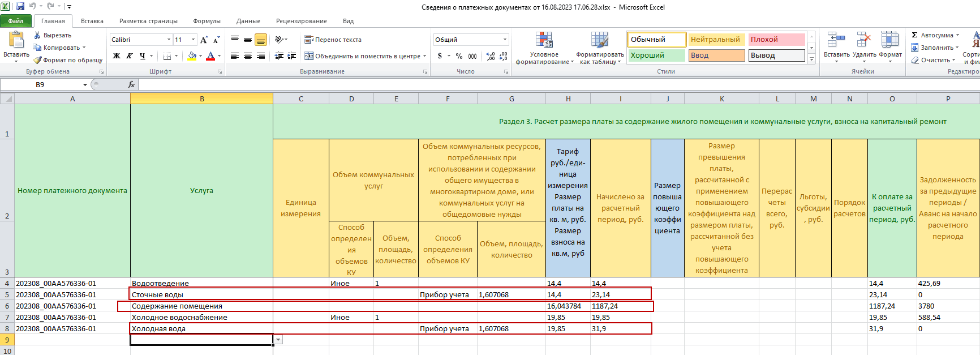Apply the red font color button
Viewport: 980px width, 355px height.
click(x=210, y=56)
